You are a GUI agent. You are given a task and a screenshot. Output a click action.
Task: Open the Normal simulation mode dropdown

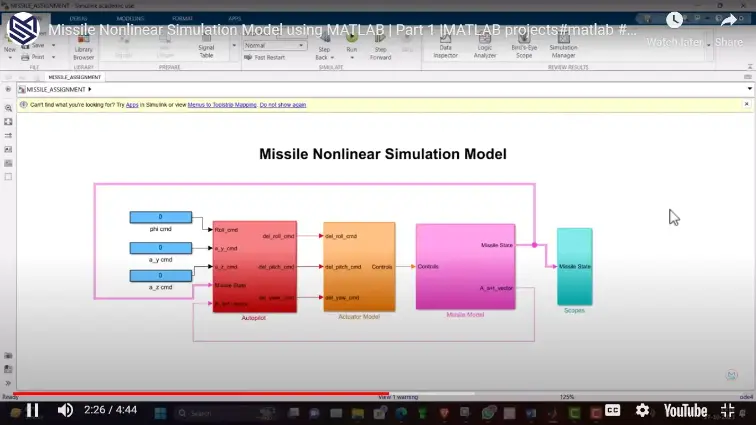coord(270,45)
